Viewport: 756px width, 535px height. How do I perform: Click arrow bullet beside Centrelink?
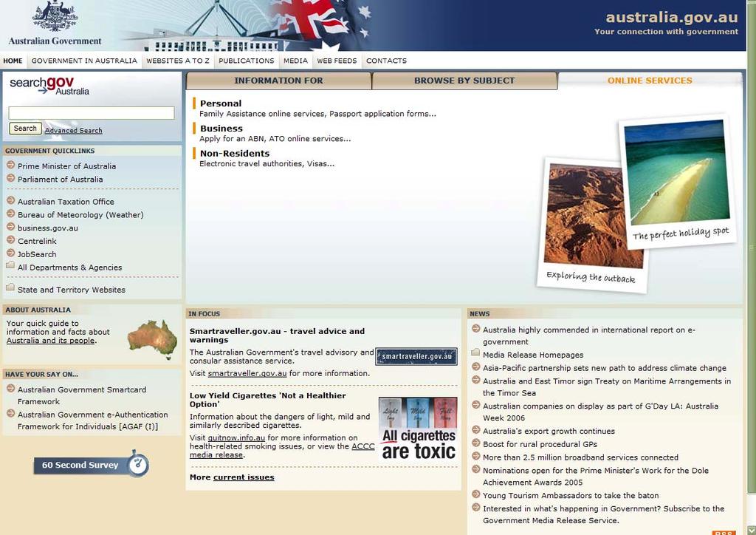pyautogui.click(x=10, y=239)
